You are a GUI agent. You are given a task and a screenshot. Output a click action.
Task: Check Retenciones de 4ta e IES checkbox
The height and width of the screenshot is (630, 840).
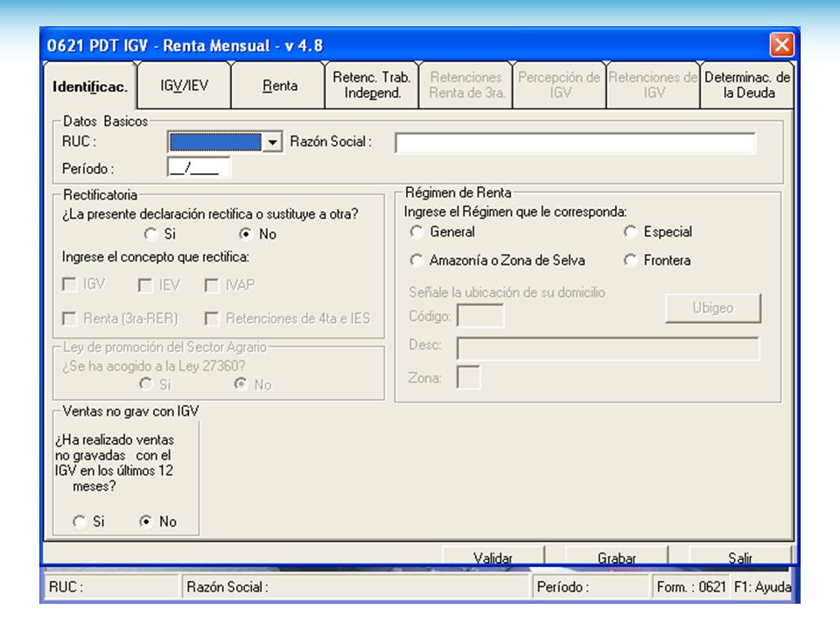[212, 318]
